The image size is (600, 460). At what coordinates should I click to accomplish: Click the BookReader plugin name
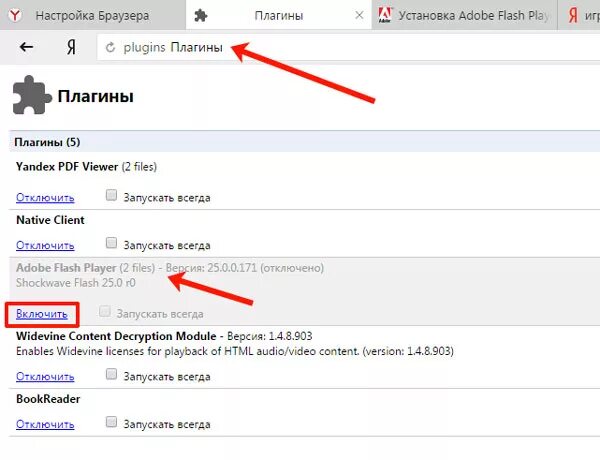click(48, 399)
